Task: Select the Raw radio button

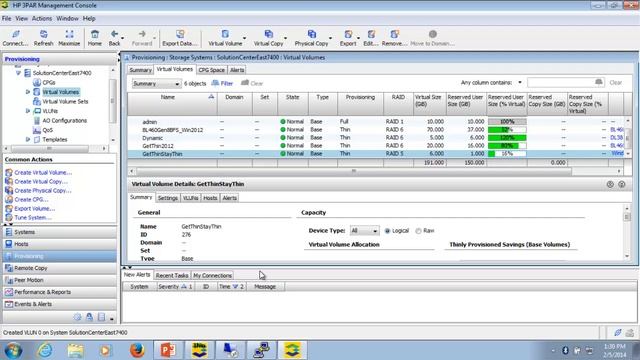Action: pos(418,231)
